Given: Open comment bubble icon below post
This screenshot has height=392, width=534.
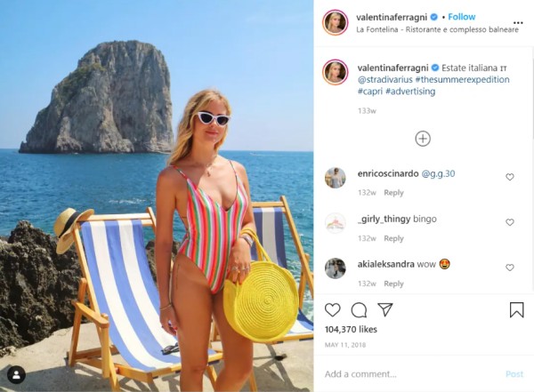Looking at the screenshot, I should (359, 310).
